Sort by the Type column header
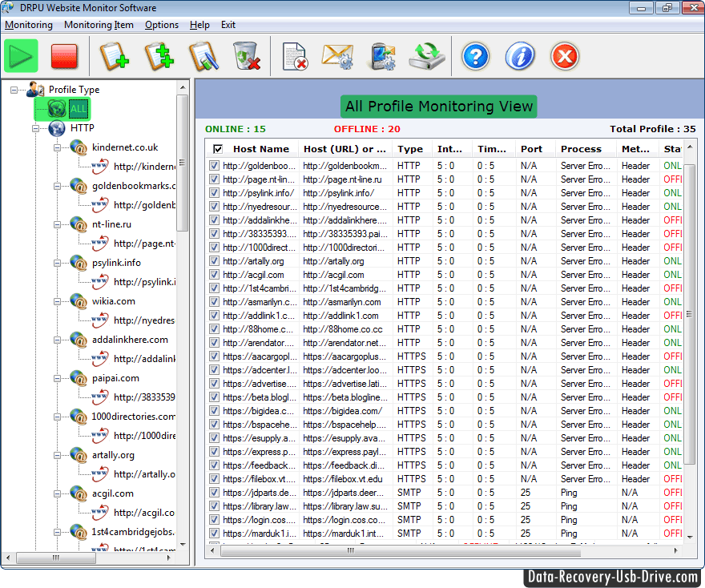The width and height of the screenshot is (705, 588). (410, 149)
